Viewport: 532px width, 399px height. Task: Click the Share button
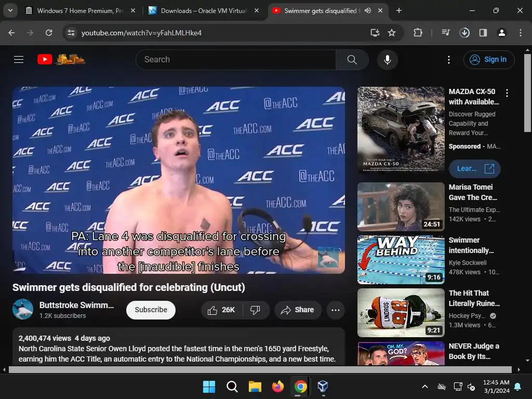tap(298, 310)
